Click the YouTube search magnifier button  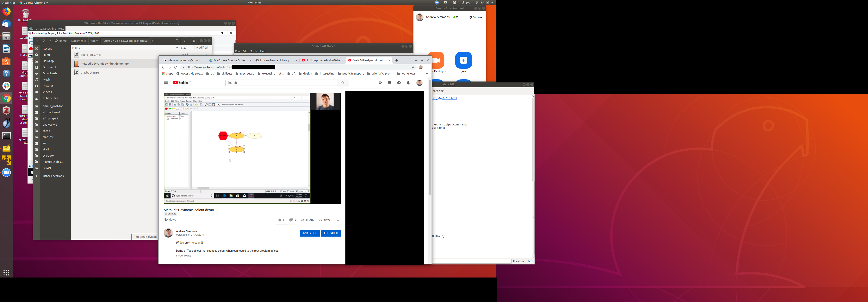343,83
